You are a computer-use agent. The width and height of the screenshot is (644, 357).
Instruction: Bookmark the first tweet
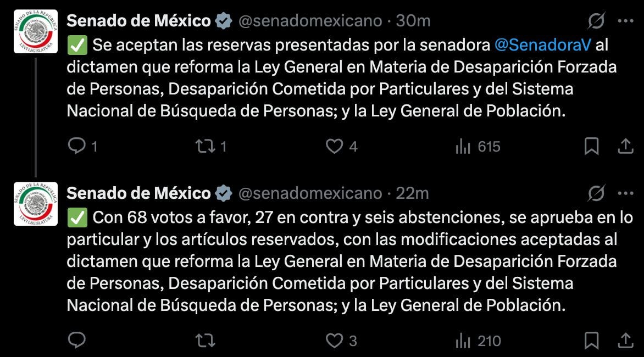[x=592, y=147]
